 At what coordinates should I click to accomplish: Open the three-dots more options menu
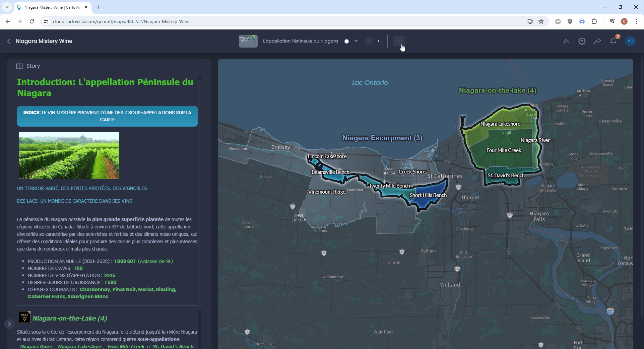[398, 41]
